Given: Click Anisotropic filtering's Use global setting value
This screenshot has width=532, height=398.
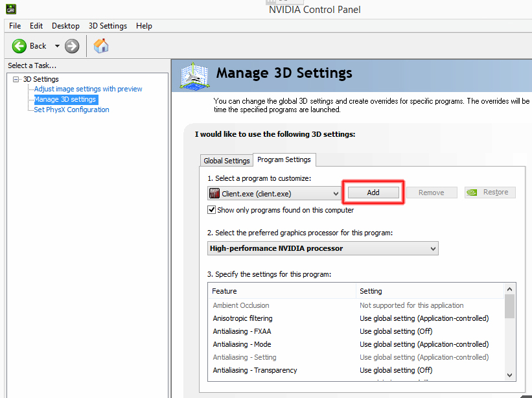Looking at the screenshot, I should 424,318.
